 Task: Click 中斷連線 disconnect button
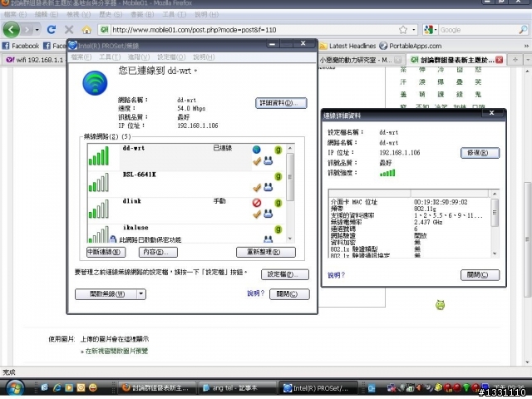click(106, 252)
